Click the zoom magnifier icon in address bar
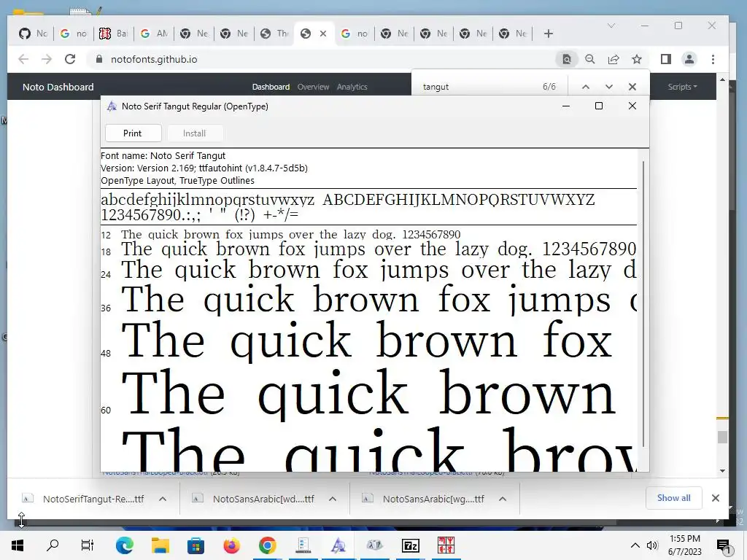The height and width of the screenshot is (560, 747). point(589,59)
